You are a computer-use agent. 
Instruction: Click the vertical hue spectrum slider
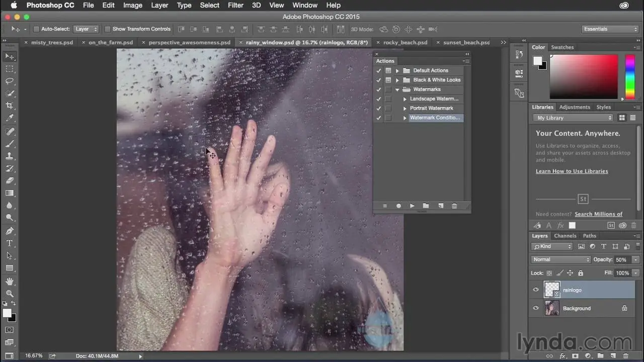coord(629,76)
